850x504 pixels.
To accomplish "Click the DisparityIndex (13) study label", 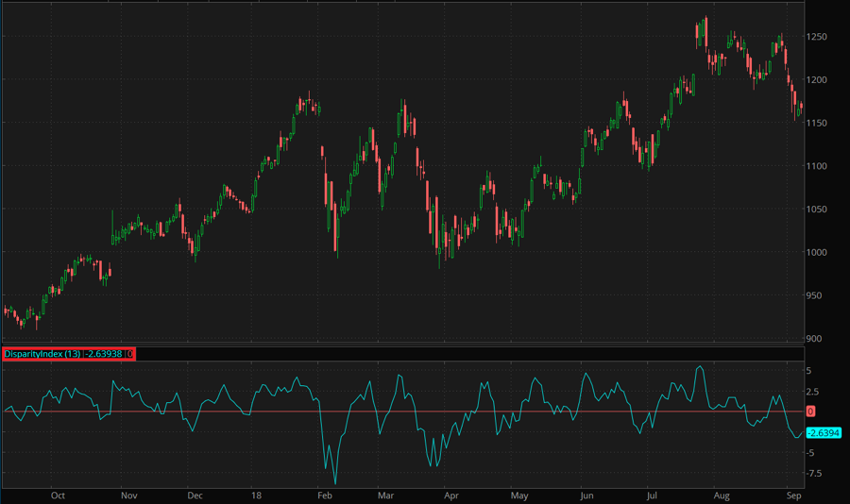I will tap(42, 354).
